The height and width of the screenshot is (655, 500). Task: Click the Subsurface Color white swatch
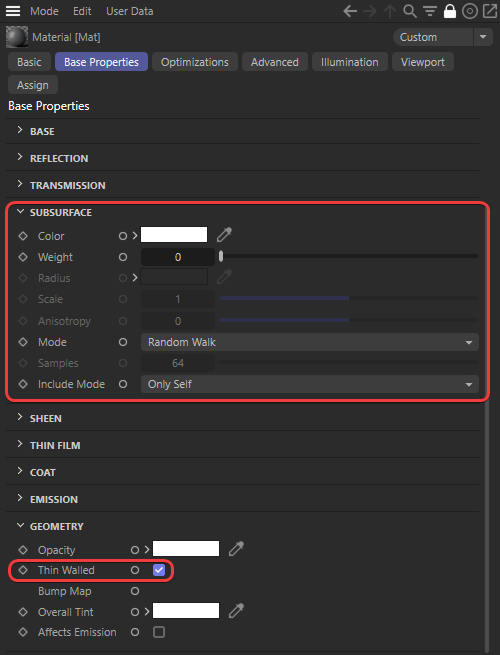pyautogui.click(x=174, y=235)
